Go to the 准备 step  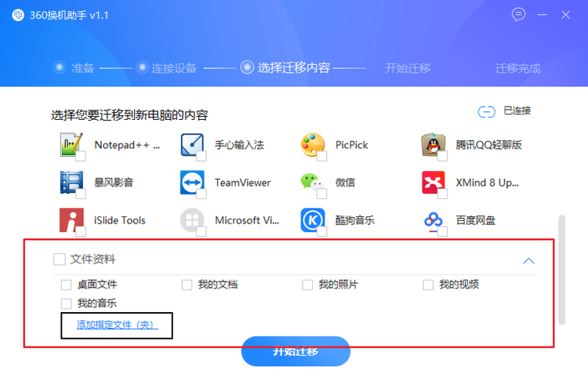[x=74, y=68]
